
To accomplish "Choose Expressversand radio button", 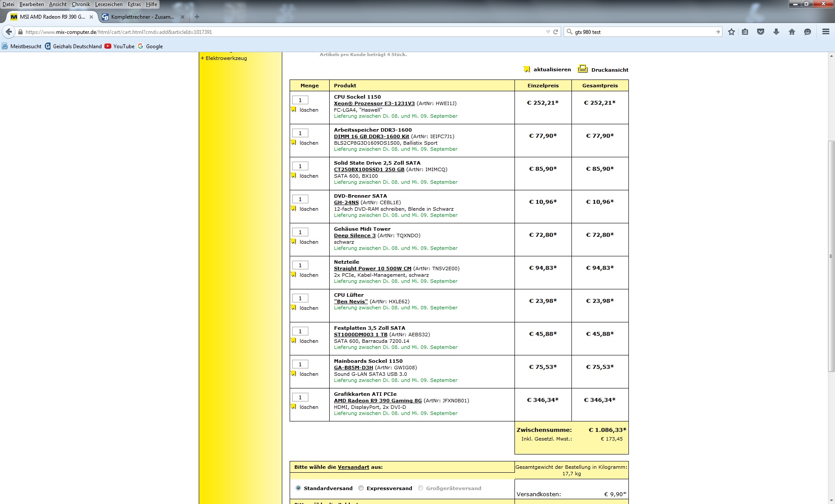I will [x=361, y=488].
